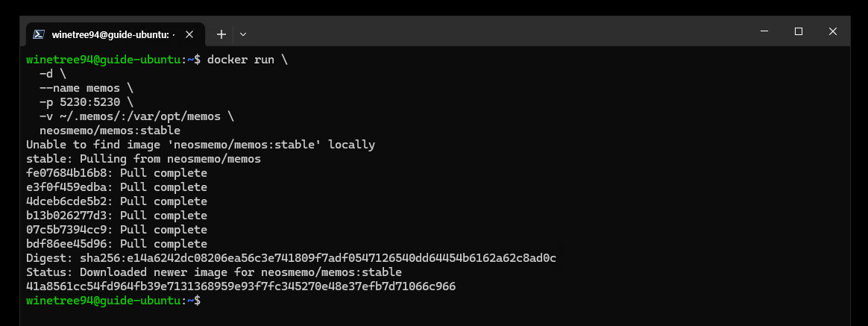Open a new terminal tab with plus
Viewport: 868px width, 326px height.
tap(221, 34)
